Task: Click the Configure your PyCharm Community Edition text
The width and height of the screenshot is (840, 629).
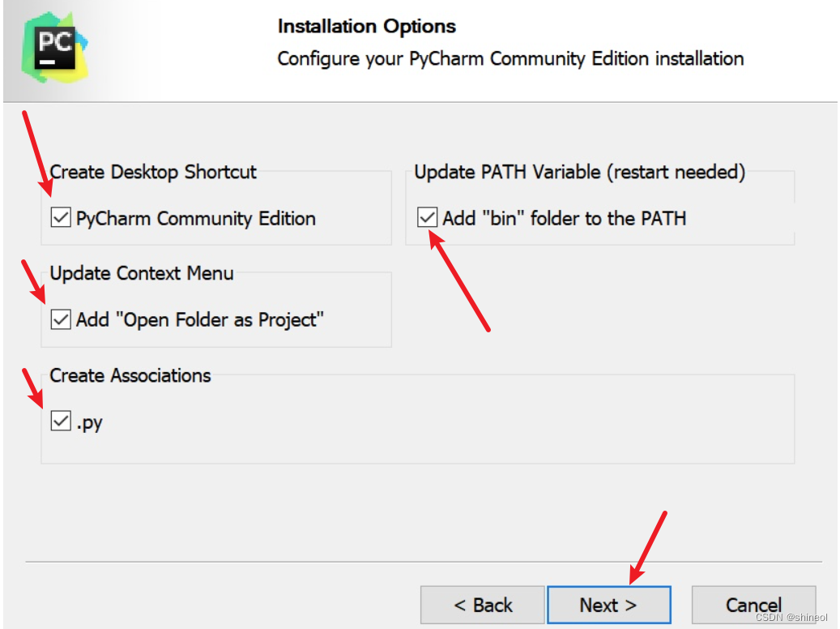Action: (x=510, y=58)
